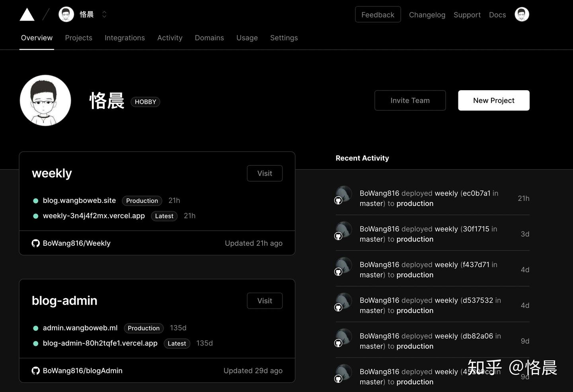Click the Vercel triangle logo
The width and height of the screenshot is (573, 392).
coord(27,15)
